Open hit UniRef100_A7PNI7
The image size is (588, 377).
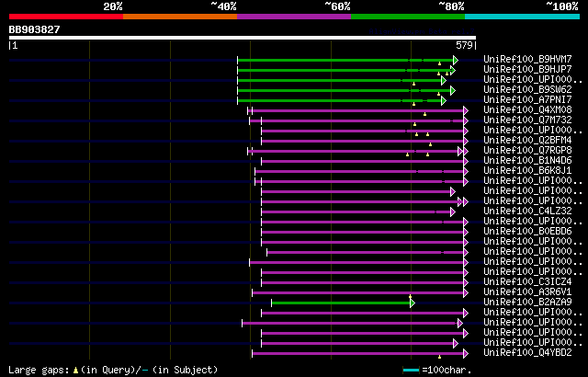[527, 99]
